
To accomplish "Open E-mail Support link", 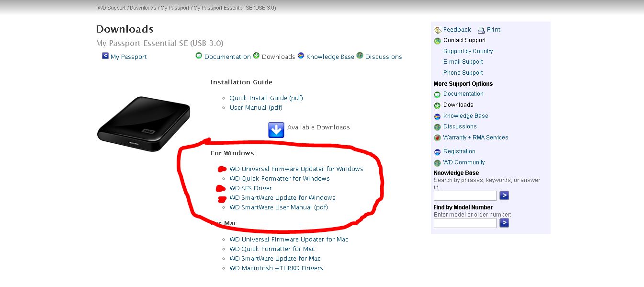I will point(463,62).
